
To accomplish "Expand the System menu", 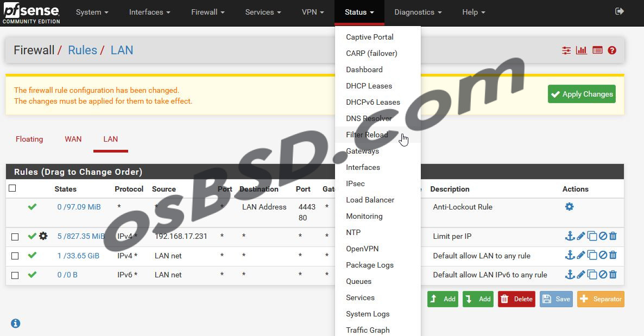I will (x=92, y=12).
